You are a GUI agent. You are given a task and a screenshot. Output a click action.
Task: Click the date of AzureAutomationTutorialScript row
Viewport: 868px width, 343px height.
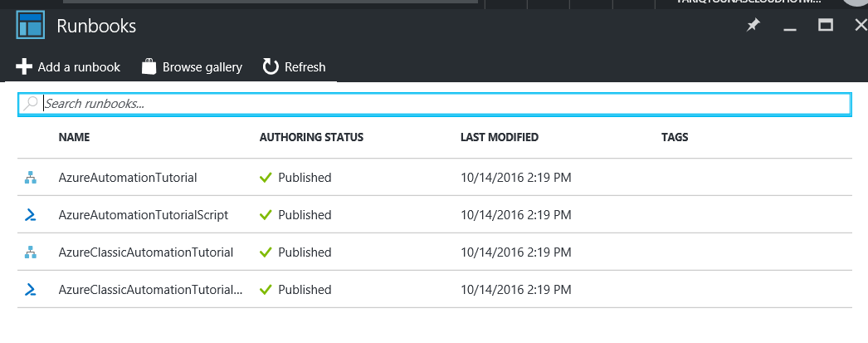(516, 215)
